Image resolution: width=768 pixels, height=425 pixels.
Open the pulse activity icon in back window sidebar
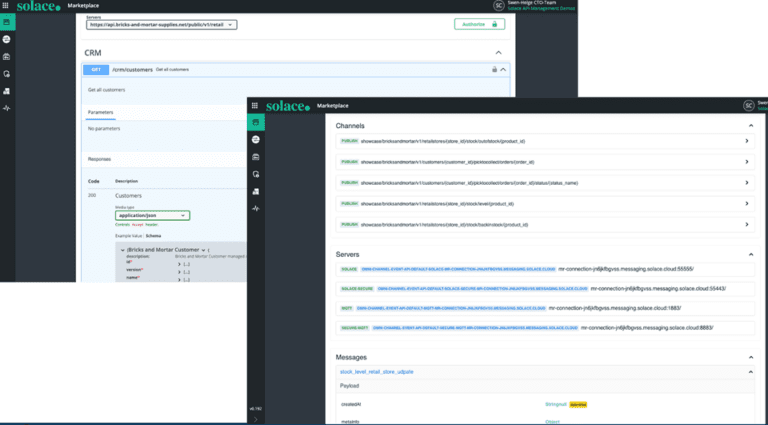pyautogui.click(x=7, y=108)
